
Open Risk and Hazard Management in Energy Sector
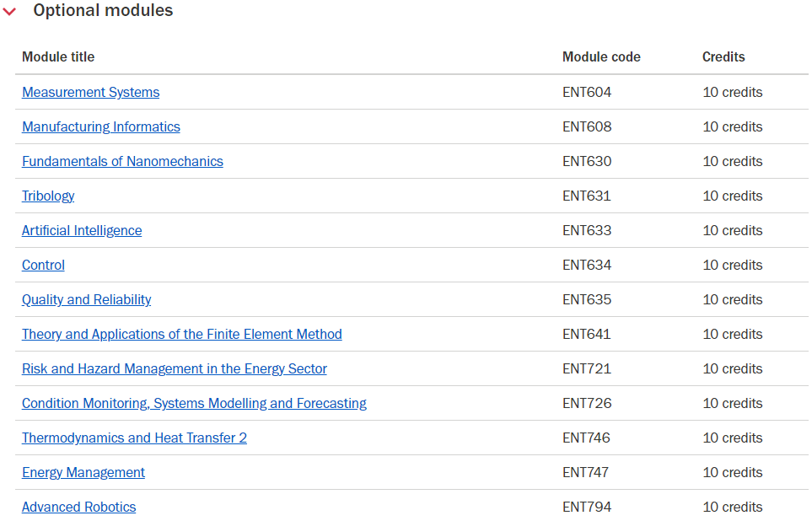click(x=174, y=368)
